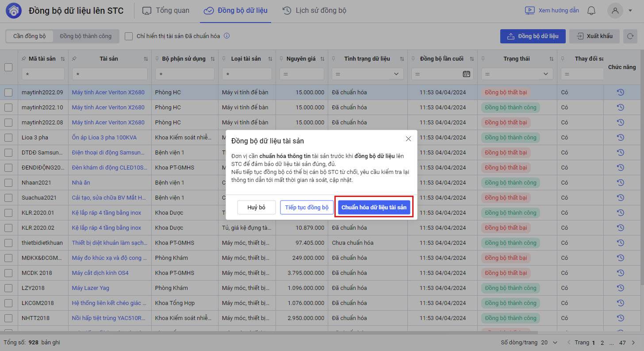Switch to Tổng quan tab
The image size is (644, 351).
(166, 11)
